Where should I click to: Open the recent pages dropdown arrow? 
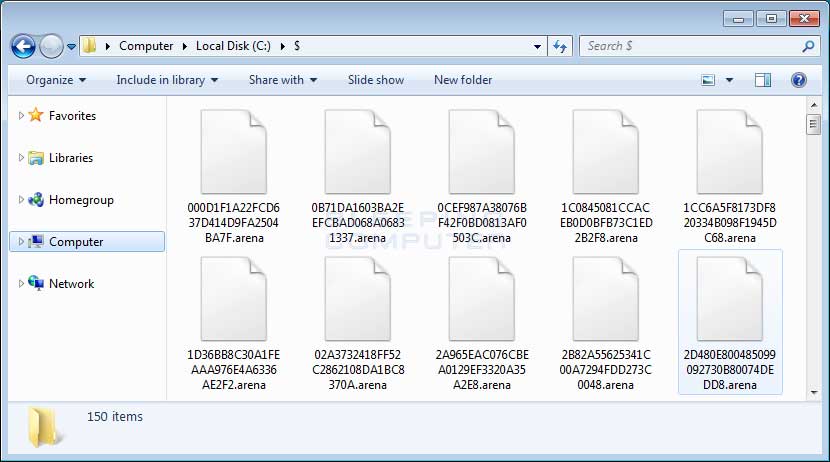pos(71,47)
